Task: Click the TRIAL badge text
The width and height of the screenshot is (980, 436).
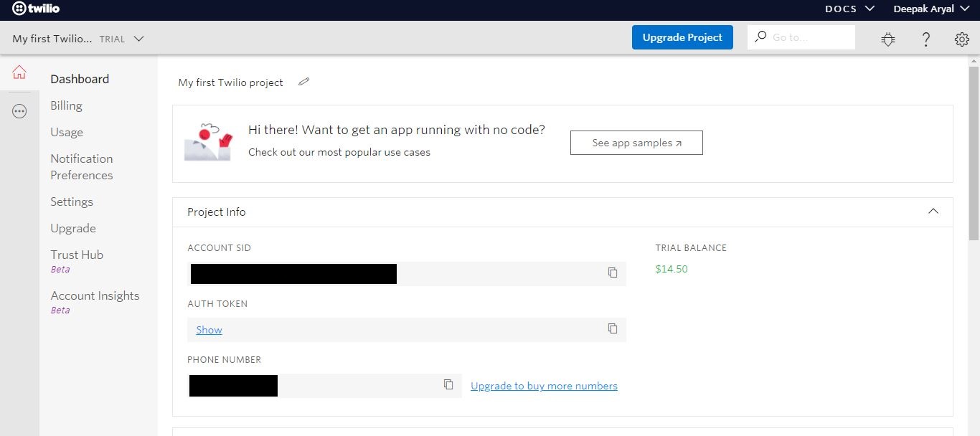Action: pyautogui.click(x=112, y=39)
